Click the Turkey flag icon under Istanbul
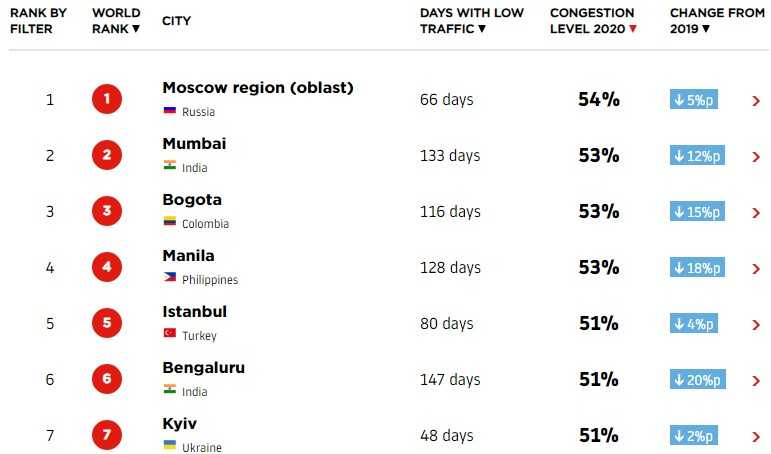This screenshot has width=771, height=454. [x=170, y=333]
